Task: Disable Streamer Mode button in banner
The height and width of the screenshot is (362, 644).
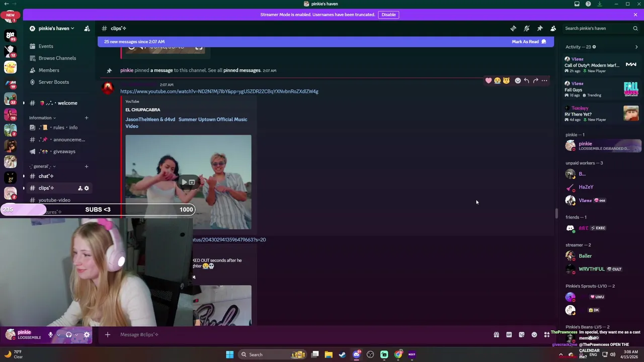Action: pyautogui.click(x=388, y=15)
